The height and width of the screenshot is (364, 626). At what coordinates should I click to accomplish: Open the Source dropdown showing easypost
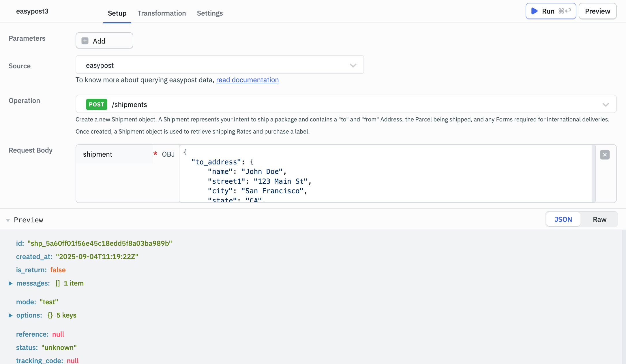tap(353, 65)
